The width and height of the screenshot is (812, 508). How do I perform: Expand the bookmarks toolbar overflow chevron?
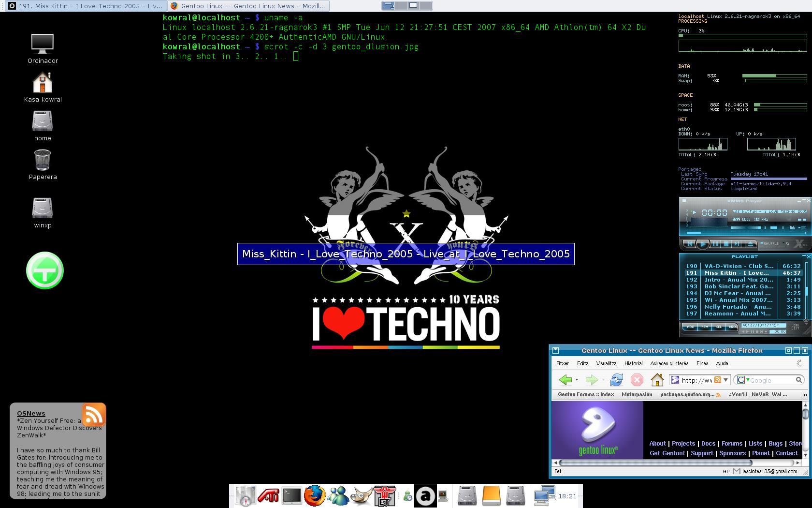tap(805, 395)
